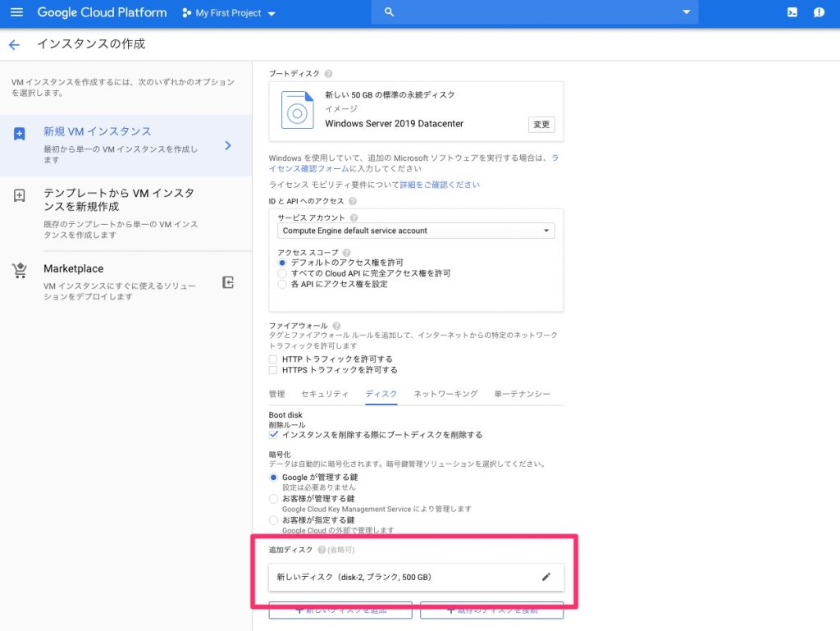Open the My First Project selector dropdown
The image size is (840, 631).
(x=229, y=13)
